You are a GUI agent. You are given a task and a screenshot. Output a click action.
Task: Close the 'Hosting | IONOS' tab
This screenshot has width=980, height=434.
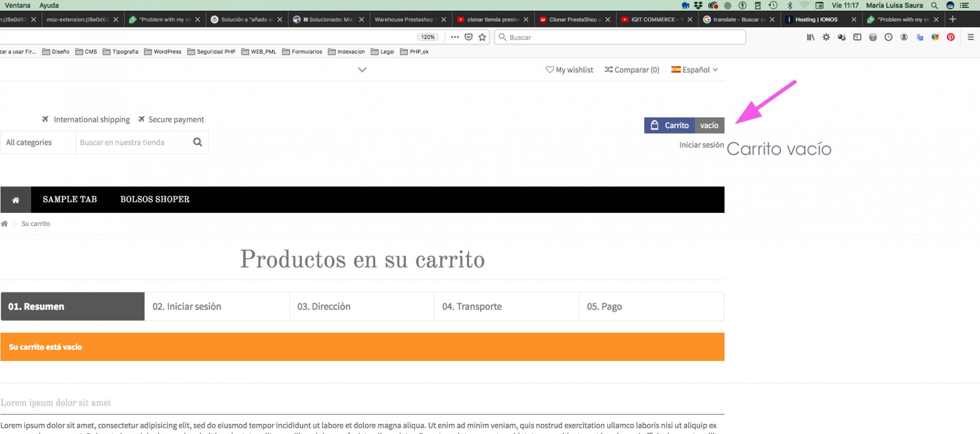[x=854, y=19]
